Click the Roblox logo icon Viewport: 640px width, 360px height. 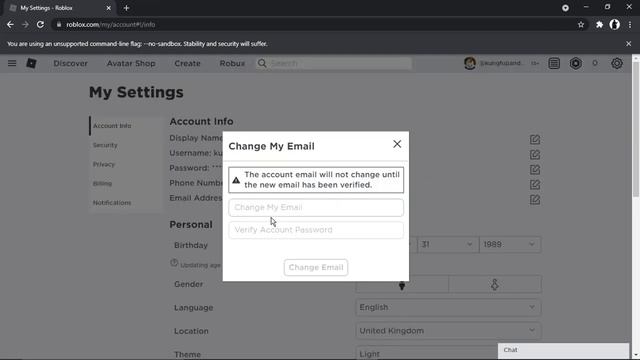pos(31,63)
